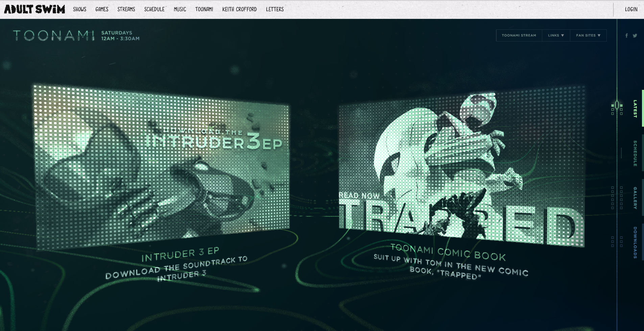644x331 pixels.
Task: Select the Latest side tab
Action: 635,108
